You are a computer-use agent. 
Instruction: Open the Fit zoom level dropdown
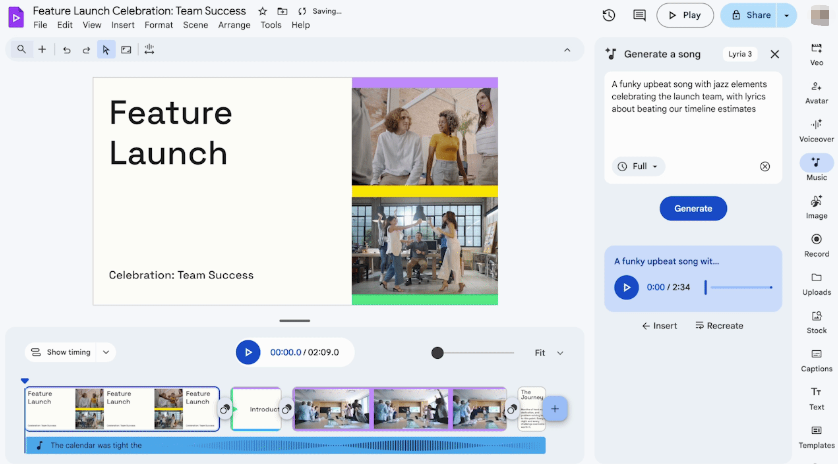(549, 353)
